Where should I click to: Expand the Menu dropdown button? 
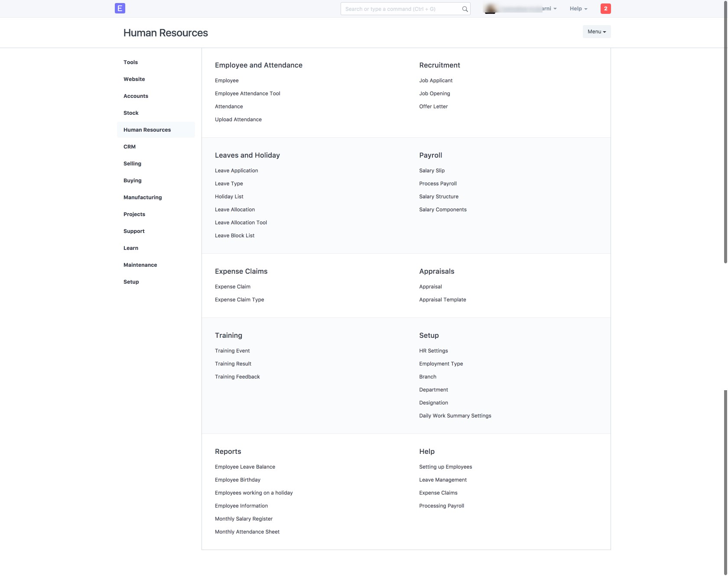[x=596, y=32]
